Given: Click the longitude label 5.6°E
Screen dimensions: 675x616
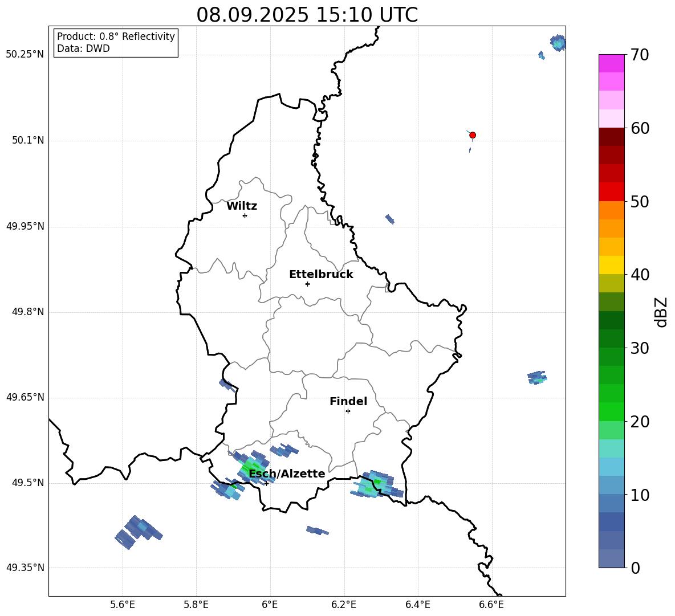Looking at the screenshot, I should point(123,605).
